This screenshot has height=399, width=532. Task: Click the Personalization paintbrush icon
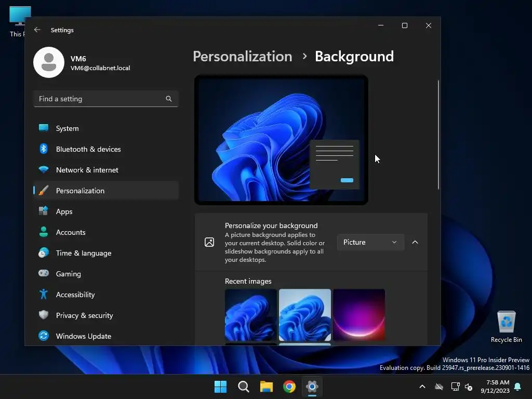(x=44, y=190)
